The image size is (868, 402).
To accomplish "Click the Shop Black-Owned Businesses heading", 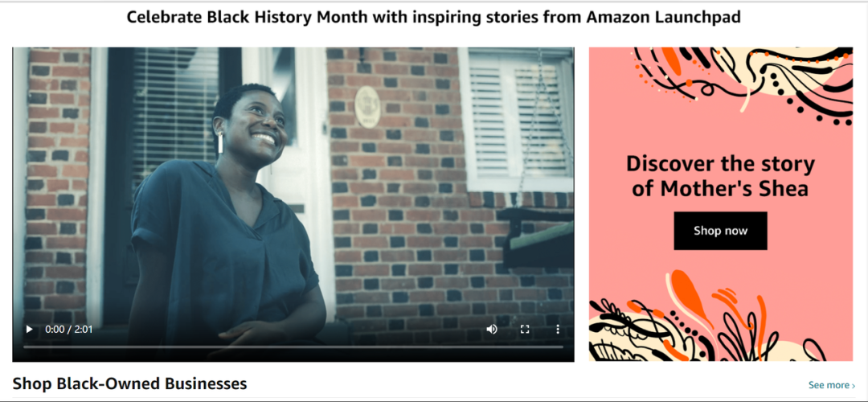I will (x=129, y=384).
